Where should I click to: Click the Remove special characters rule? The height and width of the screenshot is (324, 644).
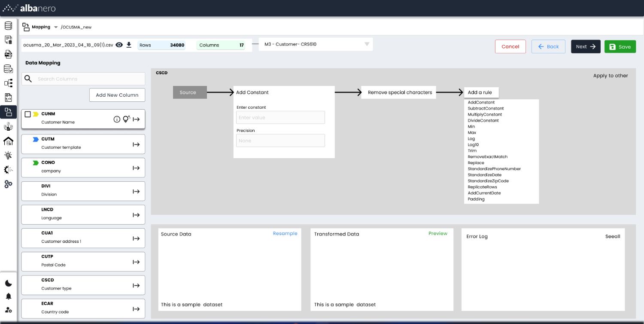coord(398,92)
